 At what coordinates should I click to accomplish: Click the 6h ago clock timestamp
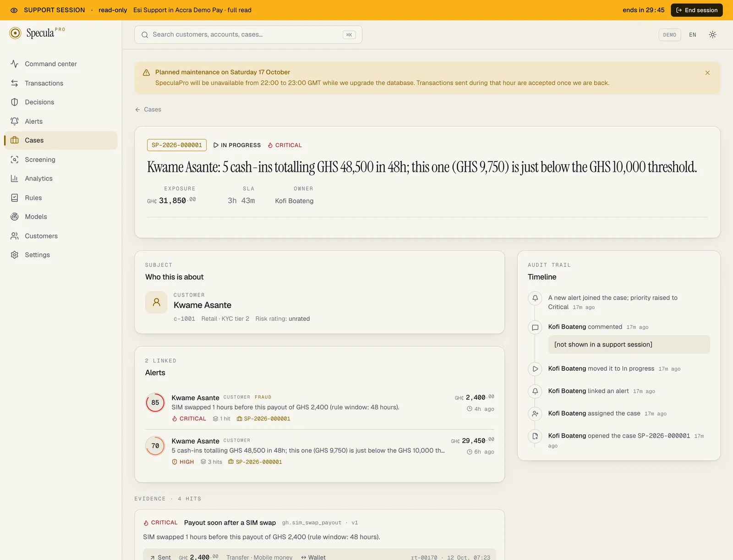[x=481, y=452]
